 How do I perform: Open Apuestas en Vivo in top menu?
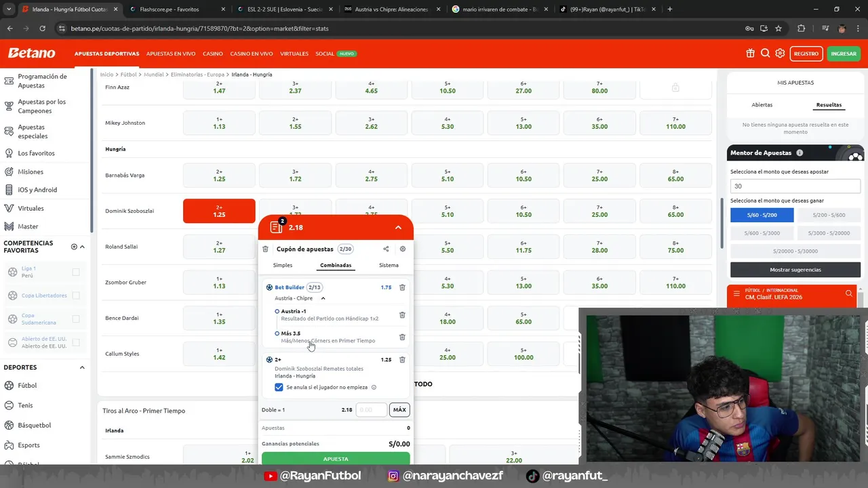(x=171, y=54)
